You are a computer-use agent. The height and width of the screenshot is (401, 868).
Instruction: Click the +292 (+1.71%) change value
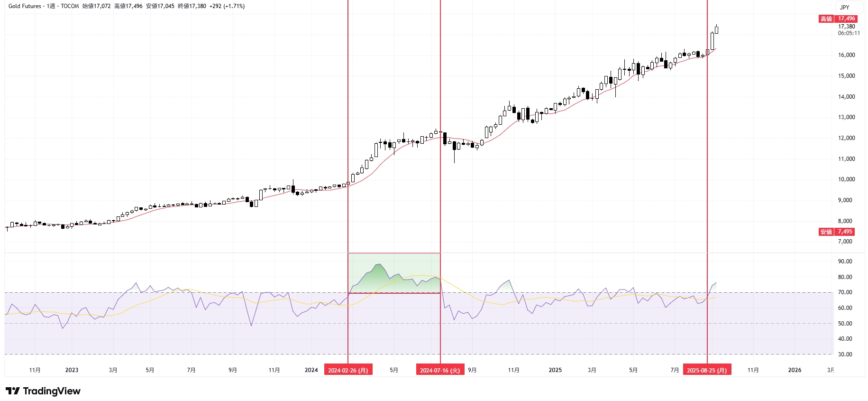click(x=227, y=6)
